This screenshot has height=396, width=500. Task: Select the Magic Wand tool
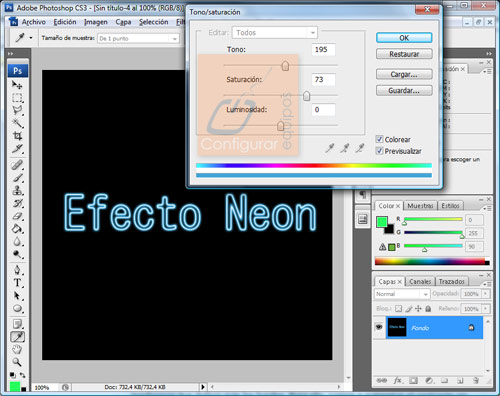tap(17, 123)
